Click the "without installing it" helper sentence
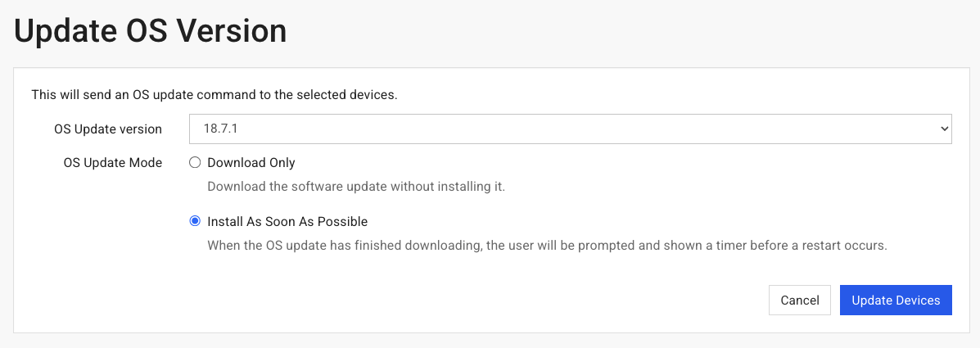The height and width of the screenshot is (348, 980). click(x=356, y=186)
